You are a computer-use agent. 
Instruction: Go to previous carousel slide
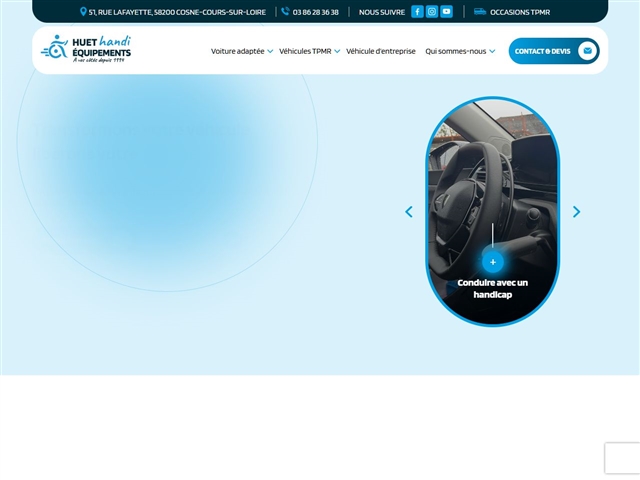pyautogui.click(x=408, y=212)
